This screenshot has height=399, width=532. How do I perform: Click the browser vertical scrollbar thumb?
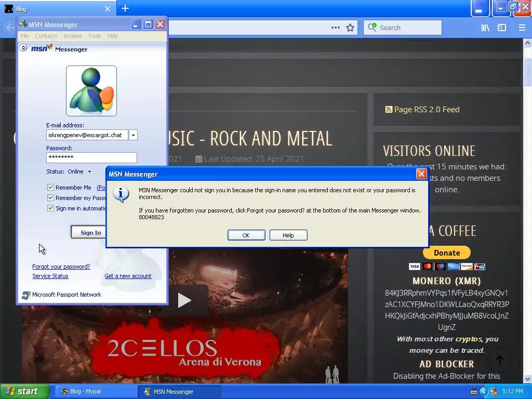click(x=527, y=72)
